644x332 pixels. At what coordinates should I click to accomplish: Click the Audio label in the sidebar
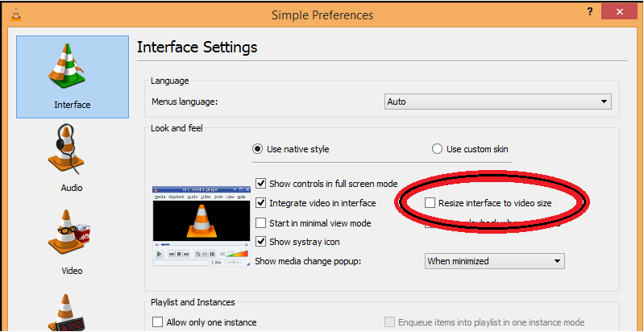72,188
